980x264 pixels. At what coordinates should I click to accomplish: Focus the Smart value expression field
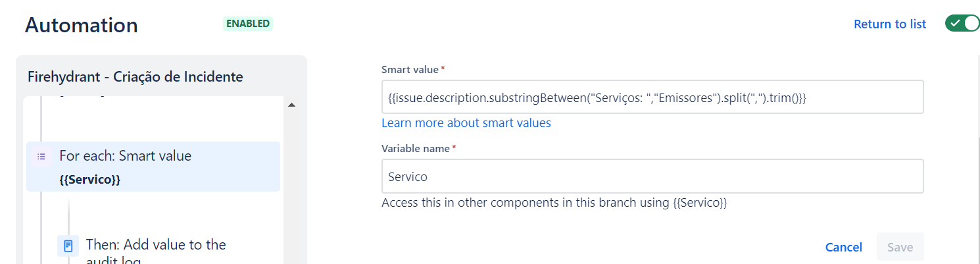[652, 97]
